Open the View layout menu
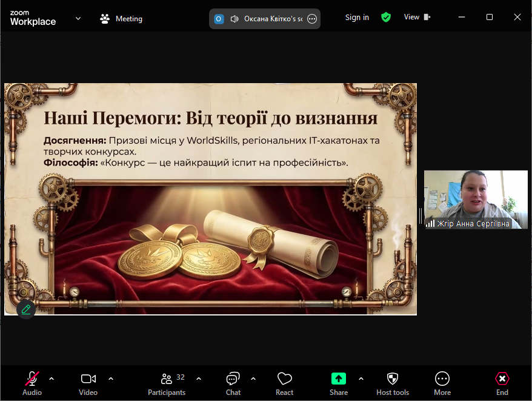 pos(417,18)
